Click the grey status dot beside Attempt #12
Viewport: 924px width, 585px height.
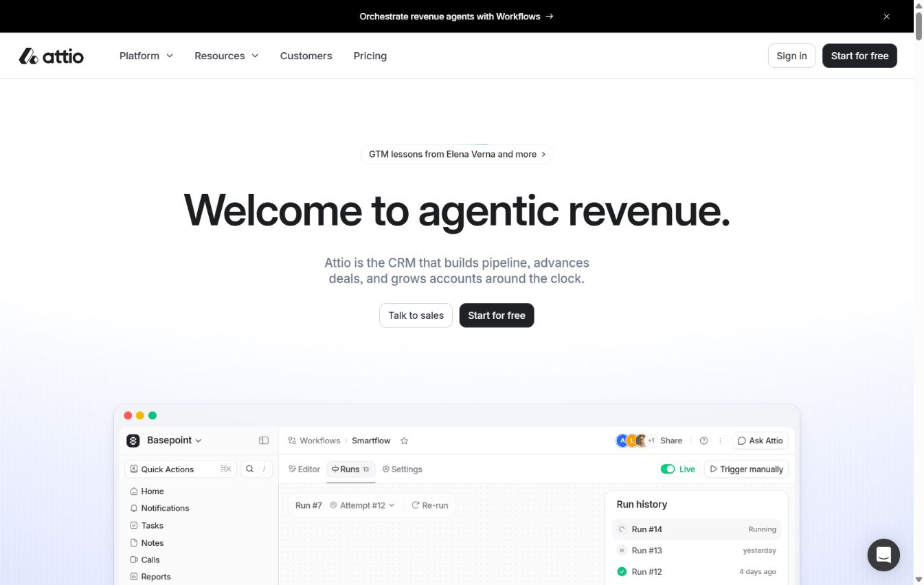point(333,505)
